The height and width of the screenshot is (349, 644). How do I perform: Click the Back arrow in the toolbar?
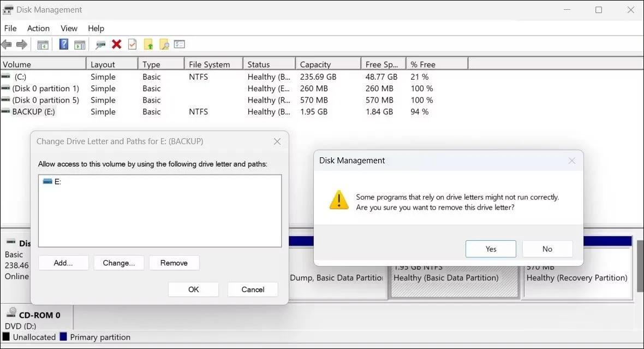[7, 45]
